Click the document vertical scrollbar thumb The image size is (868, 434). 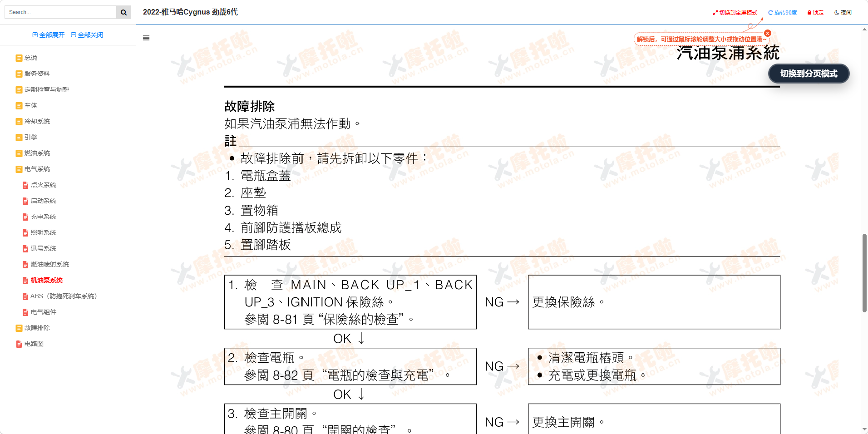[x=864, y=273]
